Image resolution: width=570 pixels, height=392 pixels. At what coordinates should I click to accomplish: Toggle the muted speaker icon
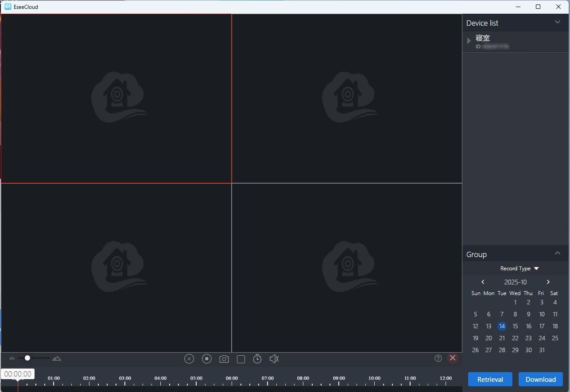tap(274, 359)
